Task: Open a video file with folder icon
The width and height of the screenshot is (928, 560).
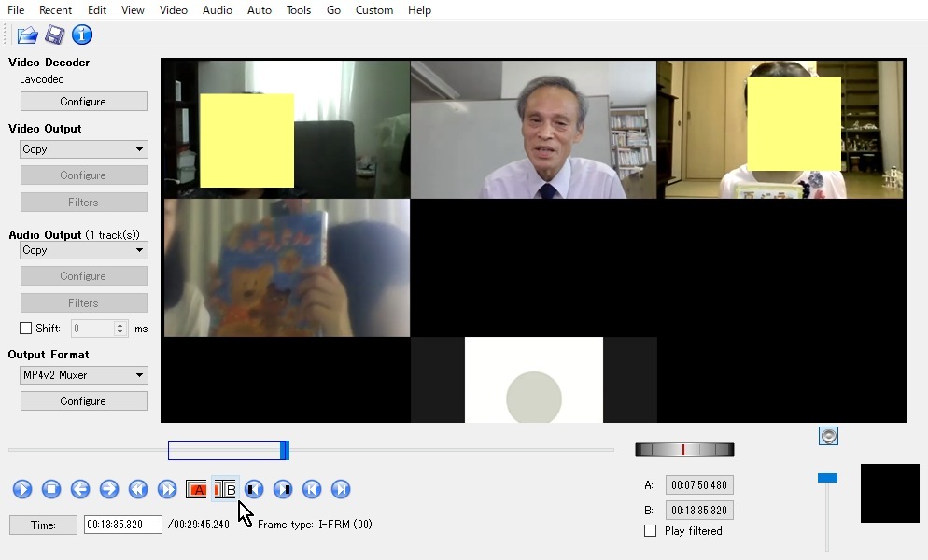Action: click(x=27, y=35)
